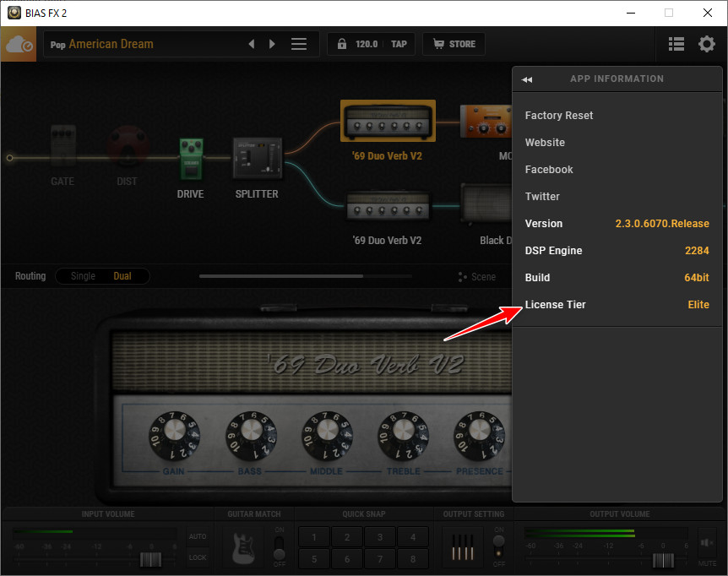
Task: Select the lower '69 Duo Verb V2 amp
Action: click(x=388, y=205)
